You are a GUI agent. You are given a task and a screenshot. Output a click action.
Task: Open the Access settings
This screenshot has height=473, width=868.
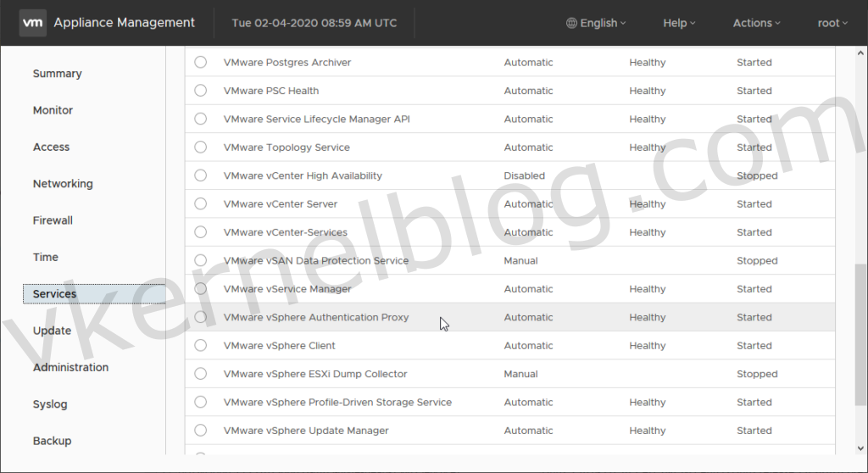tap(51, 147)
